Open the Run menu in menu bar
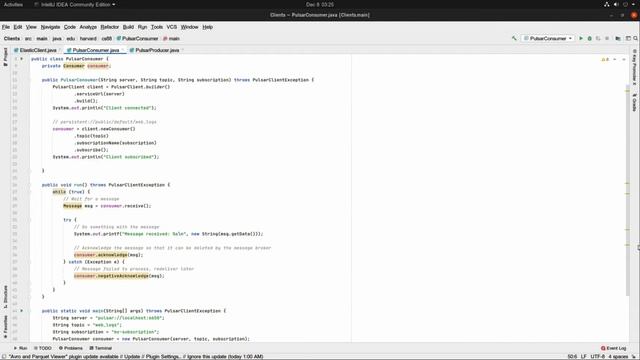The height and width of the screenshot is (360, 640). coord(142,27)
